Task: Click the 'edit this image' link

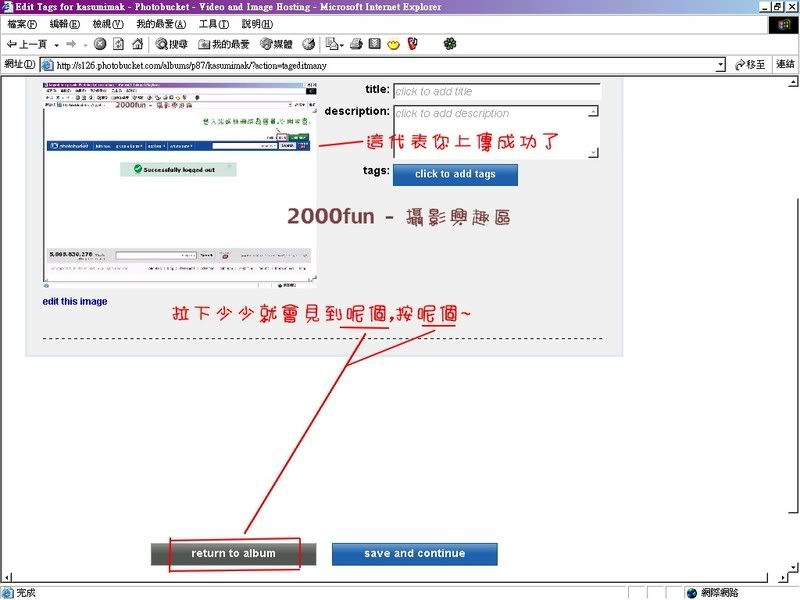Action: [75, 301]
